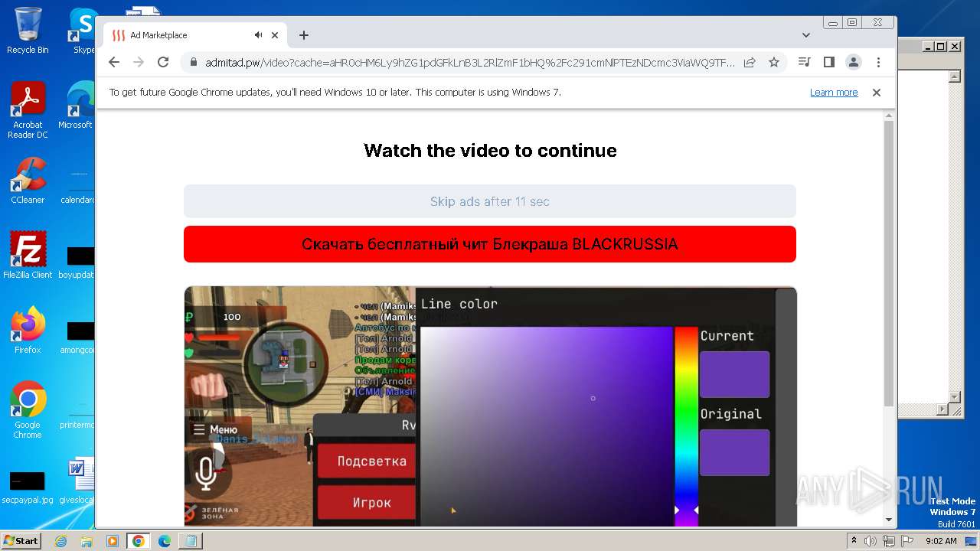The height and width of the screenshot is (551, 980).
Task: Show hidden system tray icons arrow
Action: pos(854,541)
